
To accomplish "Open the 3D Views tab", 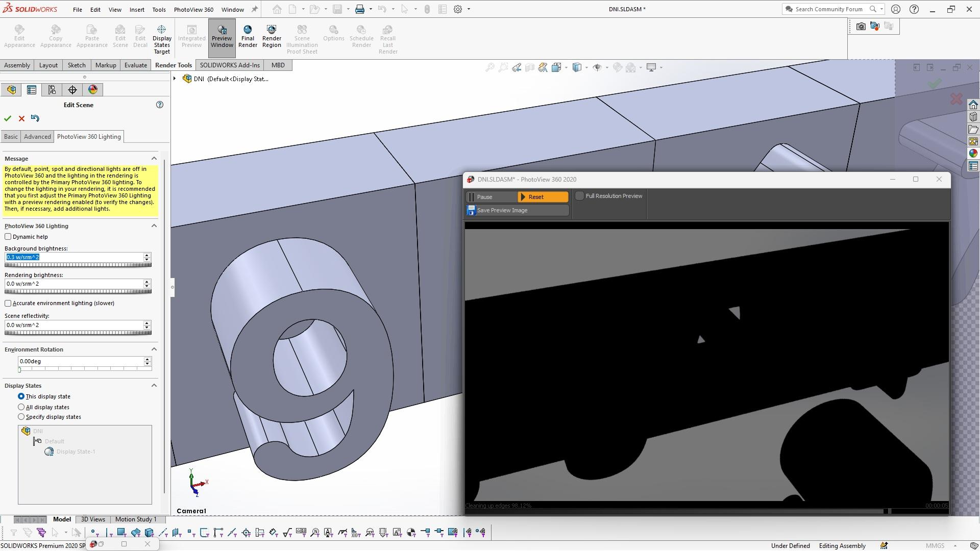I will point(93,519).
